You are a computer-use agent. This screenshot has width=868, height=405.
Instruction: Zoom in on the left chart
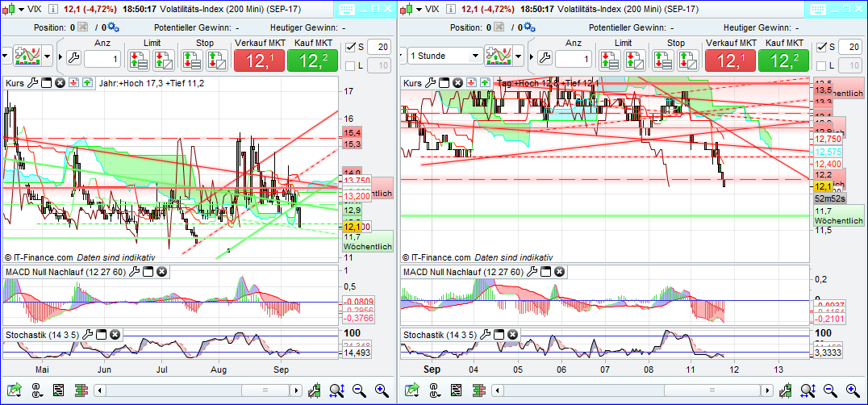382,390
